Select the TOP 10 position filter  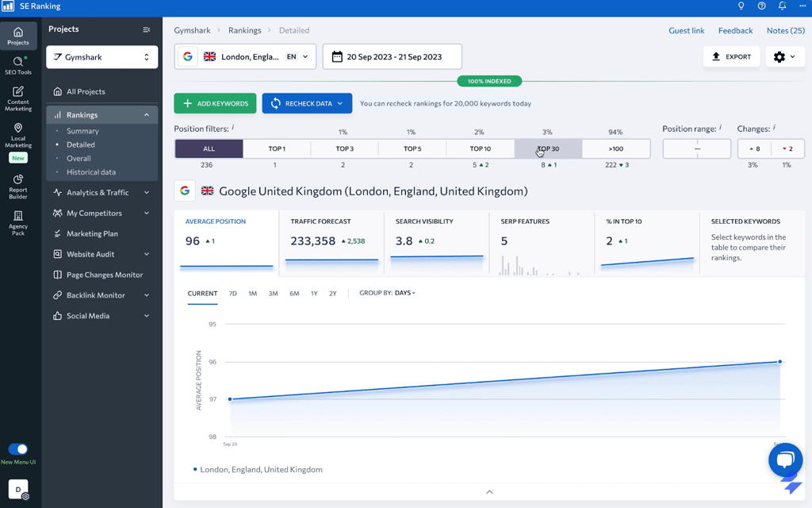point(480,148)
